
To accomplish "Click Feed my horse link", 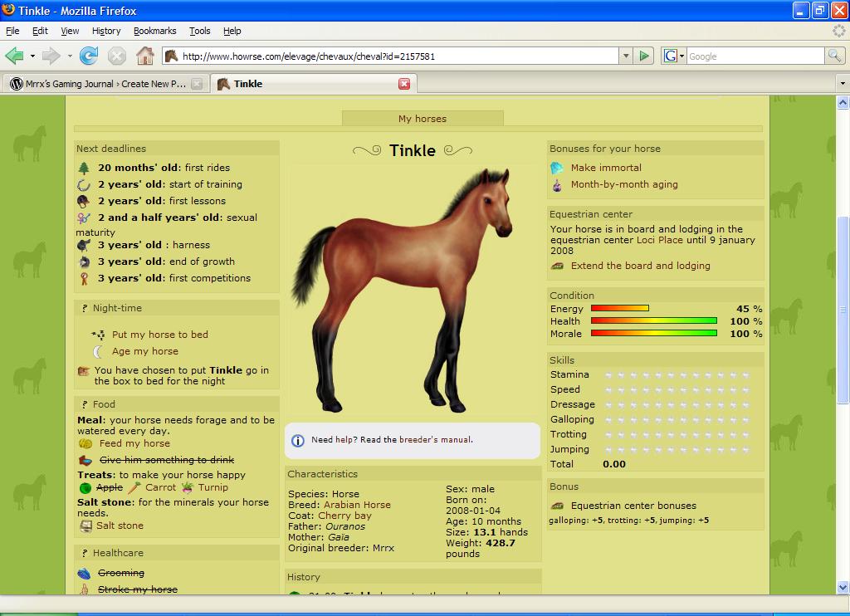I will tap(134, 443).
